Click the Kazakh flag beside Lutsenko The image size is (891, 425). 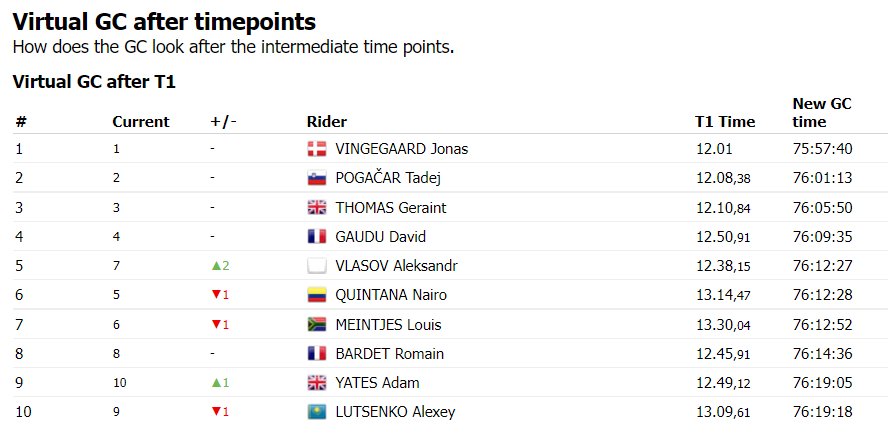pos(317,412)
